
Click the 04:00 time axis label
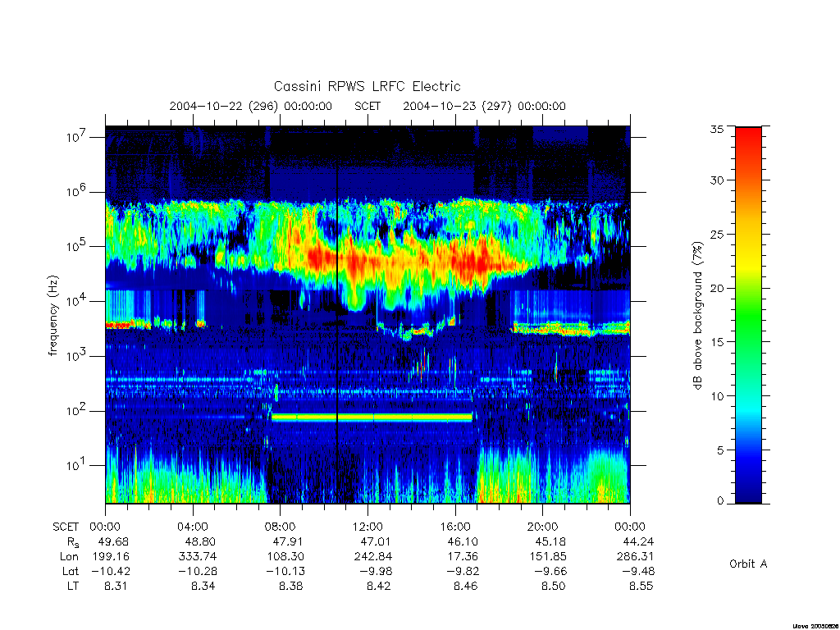[193, 527]
